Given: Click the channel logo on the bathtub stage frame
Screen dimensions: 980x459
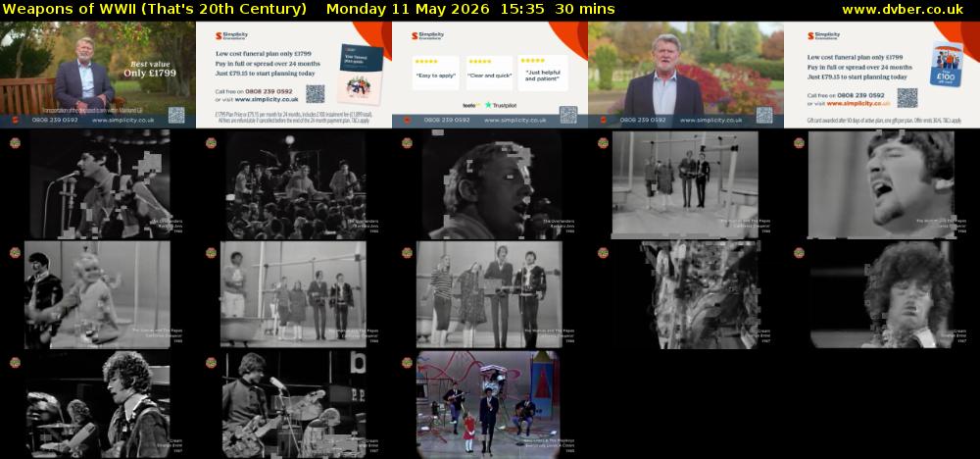Looking at the screenshot, I should pos(212,253).
